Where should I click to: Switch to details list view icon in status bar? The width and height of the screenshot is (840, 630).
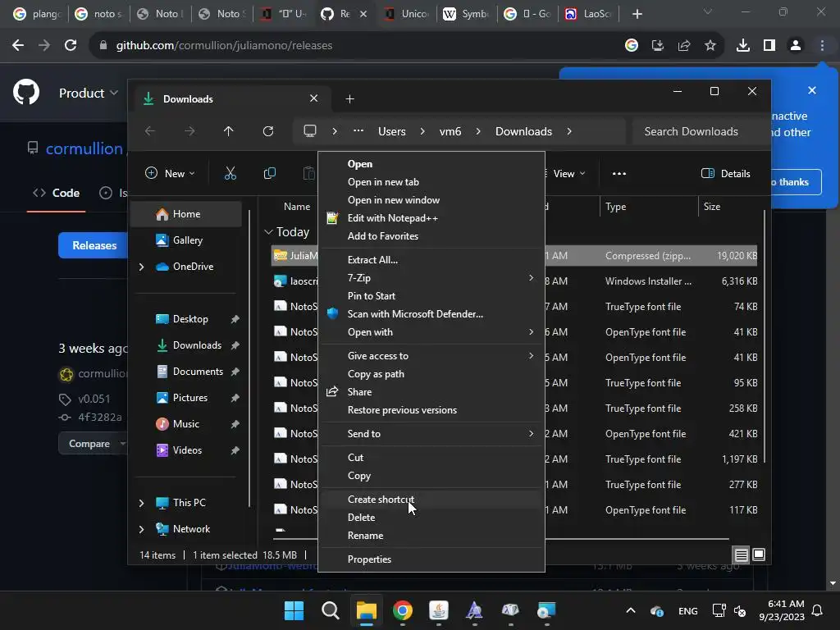[x=741, y=555]
